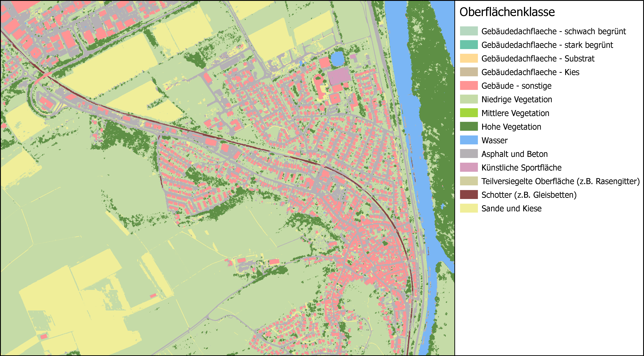
Task: Click the Wasser blue legend swatch
Action: [469, 140]
